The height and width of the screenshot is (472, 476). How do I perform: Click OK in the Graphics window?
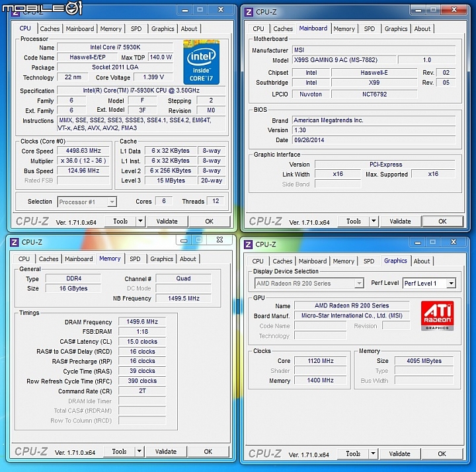click(442, 453)
